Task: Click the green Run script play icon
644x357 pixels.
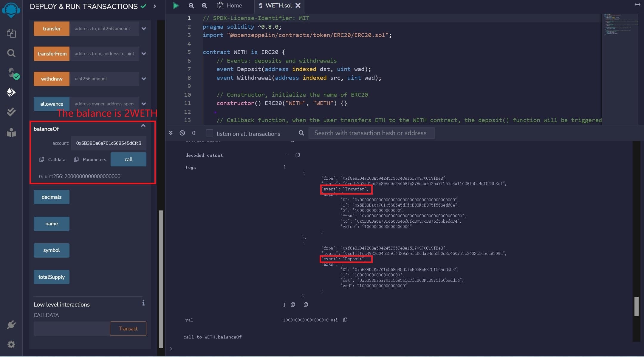Action: point(176,5)
